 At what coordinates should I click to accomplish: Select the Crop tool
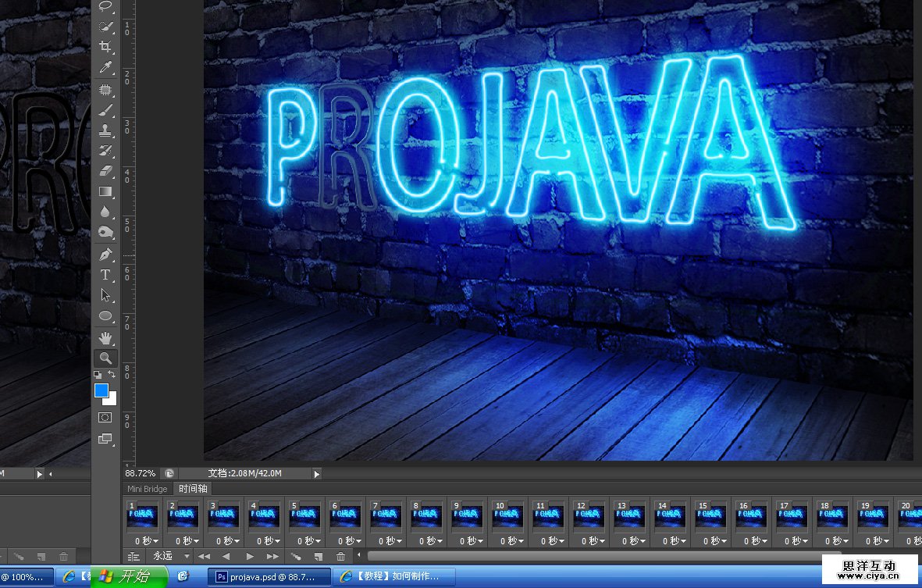(x=105, y=48)
